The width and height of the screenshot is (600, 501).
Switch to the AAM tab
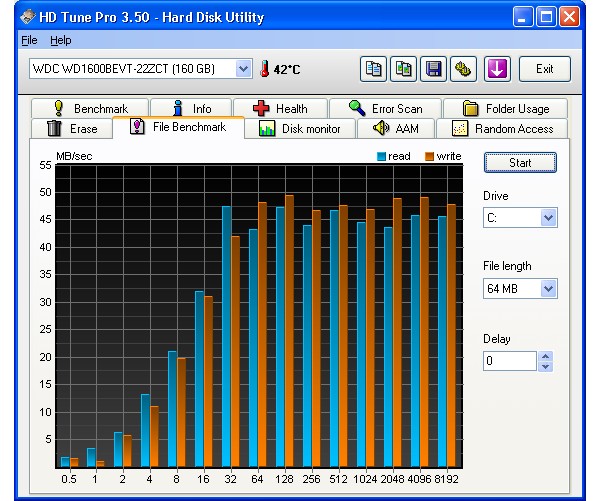[396, 128]
